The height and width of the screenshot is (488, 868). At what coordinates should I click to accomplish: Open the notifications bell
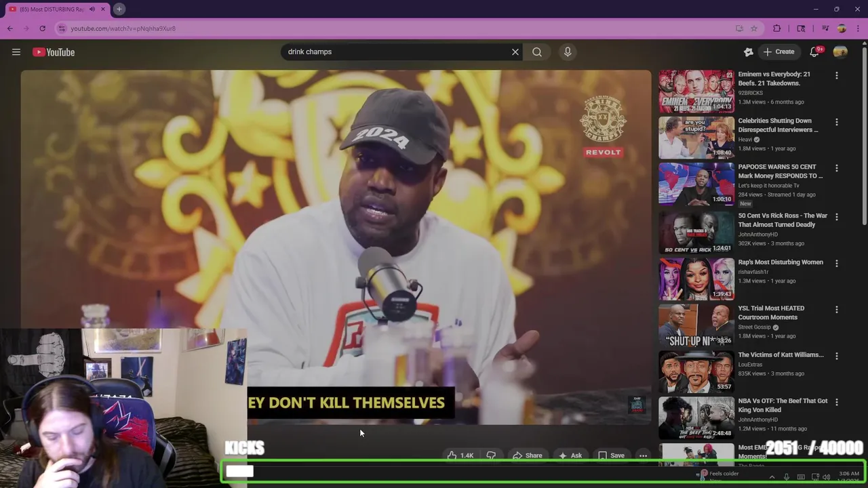pos(815,52)
